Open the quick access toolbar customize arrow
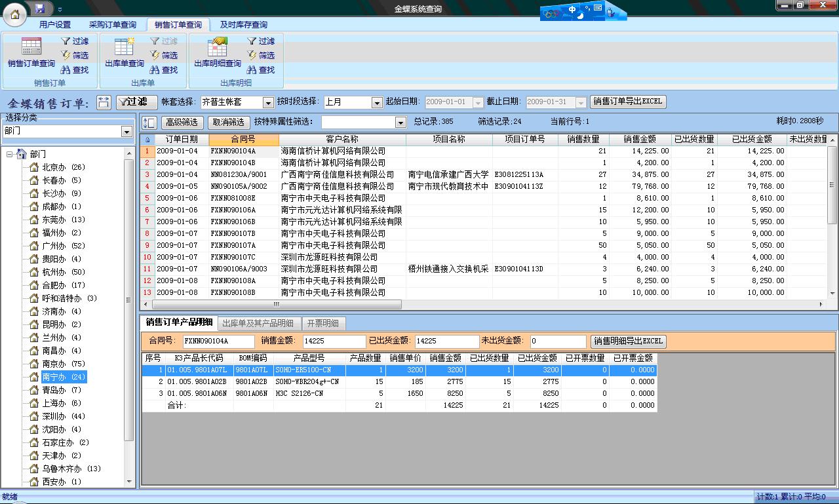Viewport: 839px width, 504px height. point(60,9)
